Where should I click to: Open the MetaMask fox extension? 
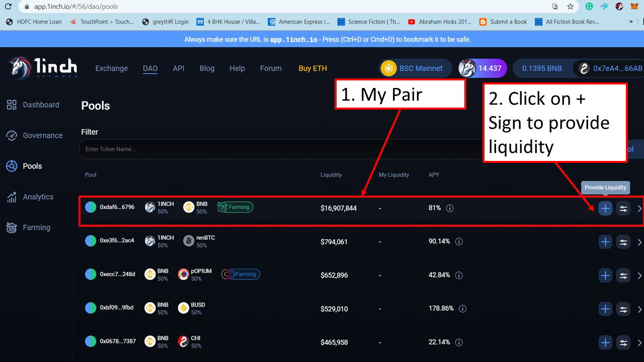(x=634, y=7)
